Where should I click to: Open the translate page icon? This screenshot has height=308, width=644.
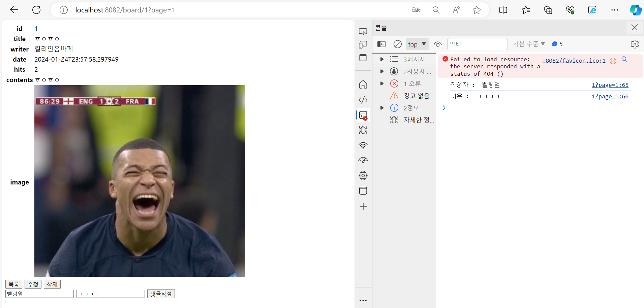click(x=416, y=10)
